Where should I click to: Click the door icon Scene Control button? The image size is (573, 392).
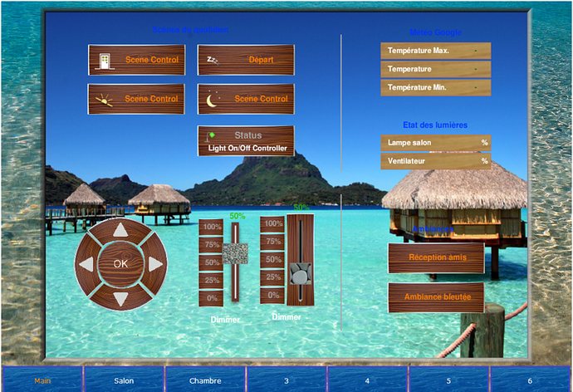(136, 60)
